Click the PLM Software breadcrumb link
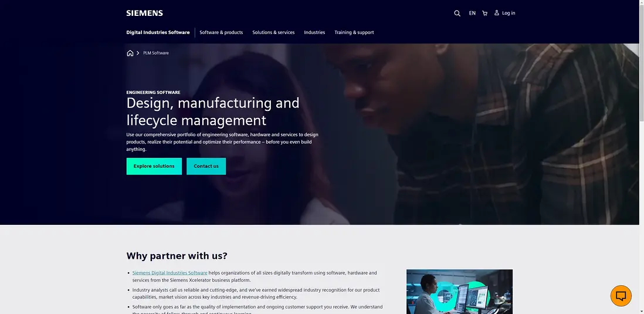The width and height of the screenshot is (644, 314). [156, 53]
